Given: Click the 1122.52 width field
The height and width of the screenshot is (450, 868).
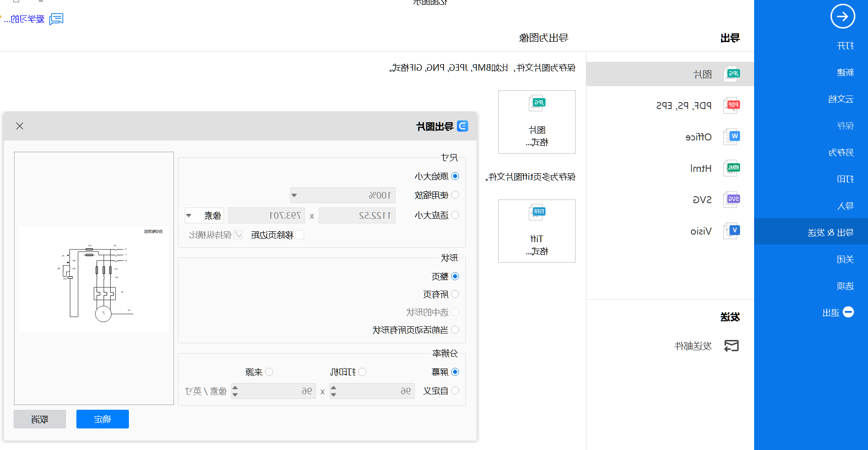Looking at the screenshot, I should tap(357, 215).
